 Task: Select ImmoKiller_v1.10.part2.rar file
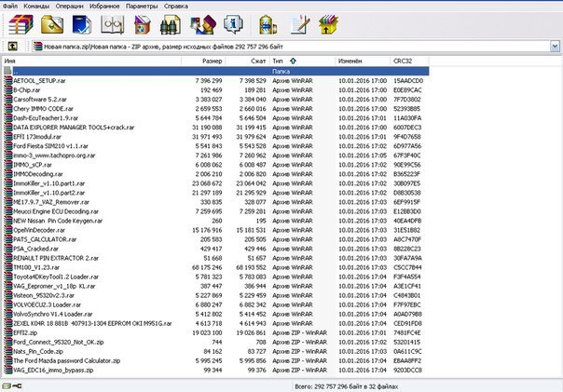click(48, 193)
